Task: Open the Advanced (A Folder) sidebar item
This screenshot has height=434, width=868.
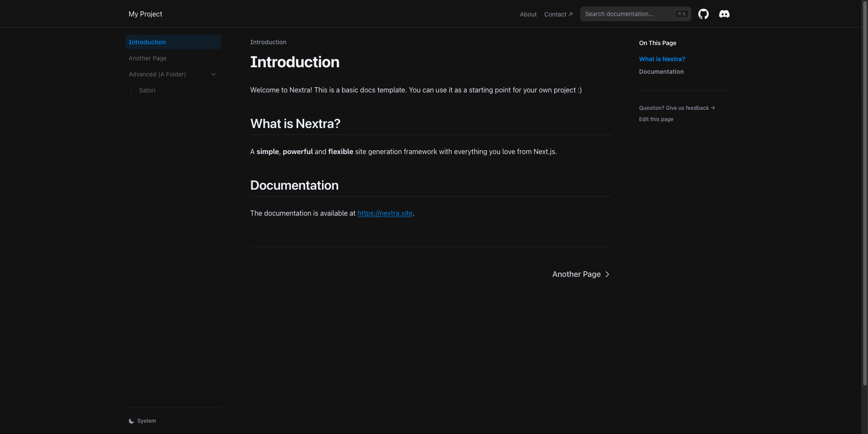Action: click(173, 74)
